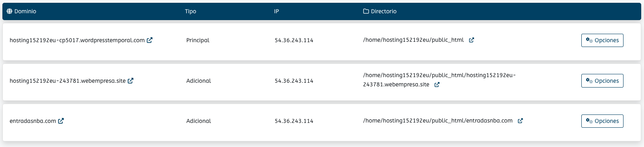644x147 pixels.
Task: Visit the entradasnba.com domain link
Action: (33, 121)
